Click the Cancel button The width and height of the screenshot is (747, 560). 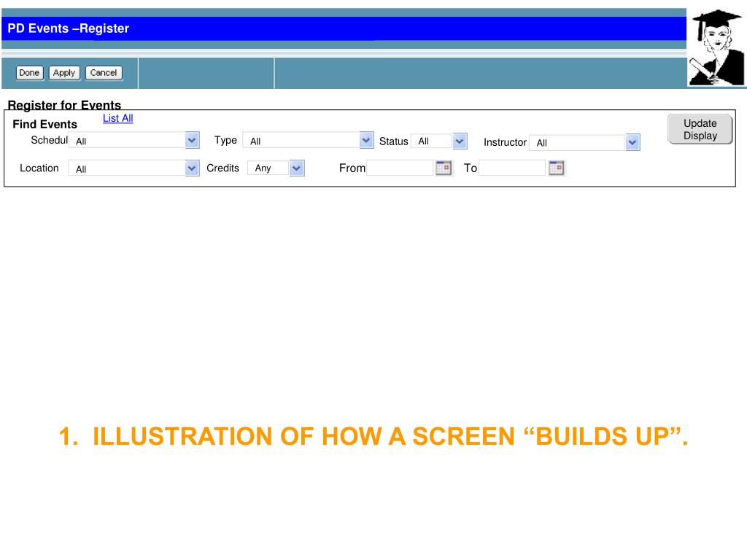click(x=104, y=73)
